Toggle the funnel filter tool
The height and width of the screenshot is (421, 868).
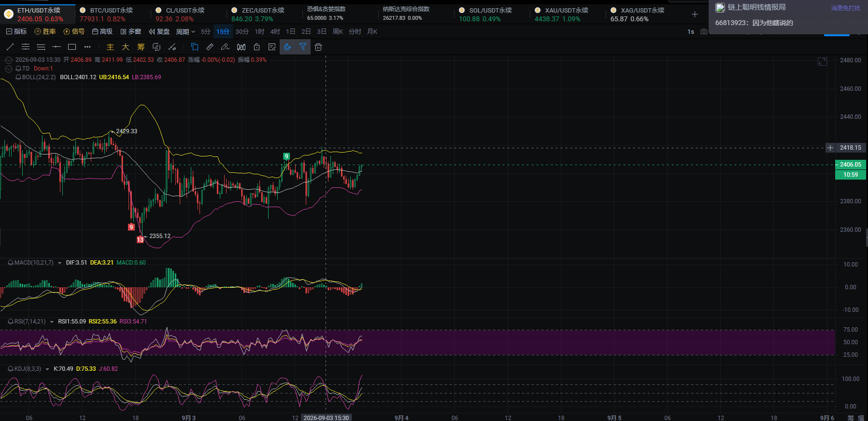(303, 47)
